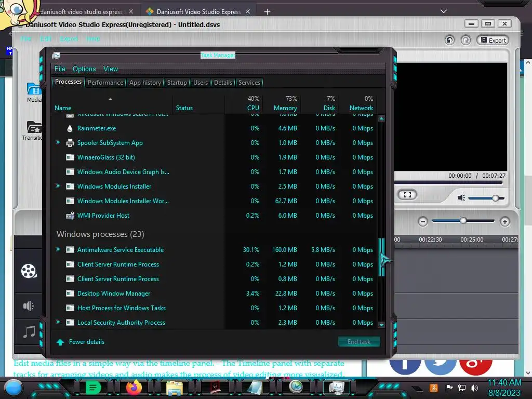This screenshot has width=532, height=399.
Task: Click the End task button
Action: click(359, 342)
